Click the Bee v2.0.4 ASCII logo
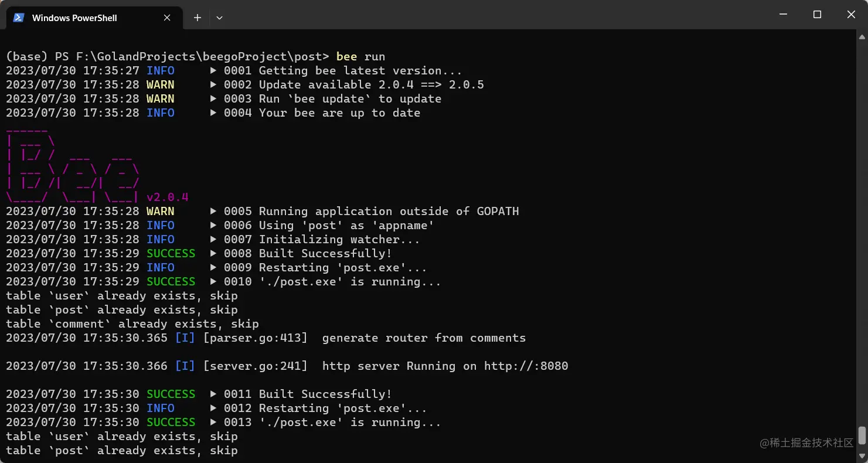Viewport: 868px width, 463px height. [97, 163]
